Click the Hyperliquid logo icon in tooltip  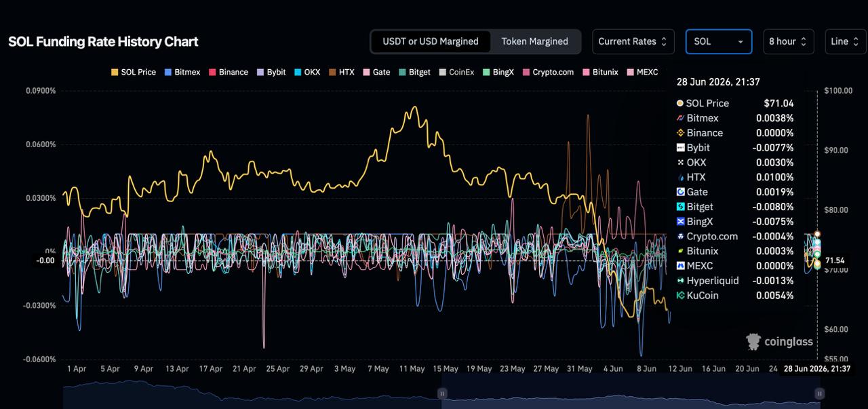pos(680,280)
